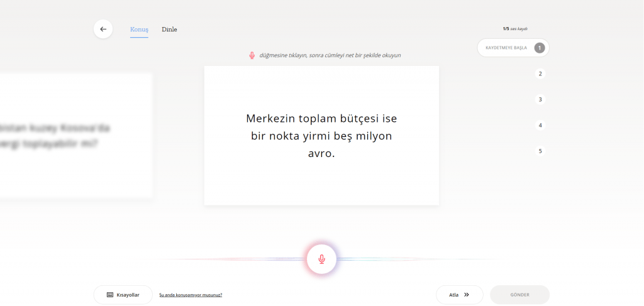644x306 pixels.
Task: Click the sentence card 'Merkezin toplam bütçesi ise'
Action: [321, 136]
